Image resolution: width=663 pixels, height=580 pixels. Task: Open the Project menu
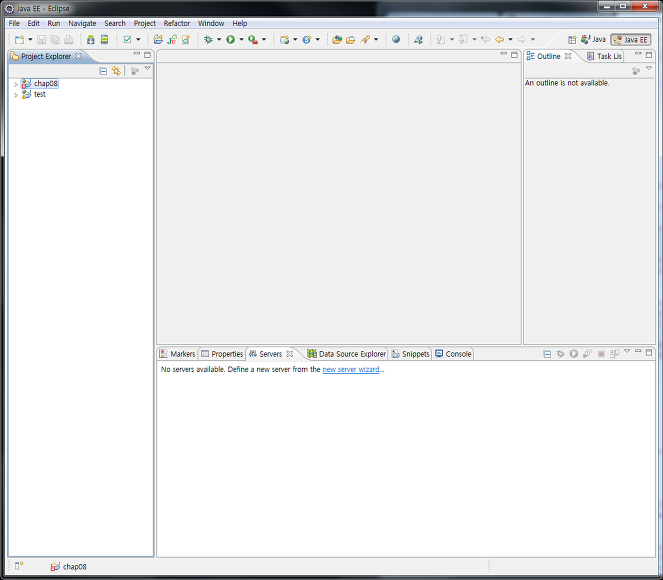point(145,23)
